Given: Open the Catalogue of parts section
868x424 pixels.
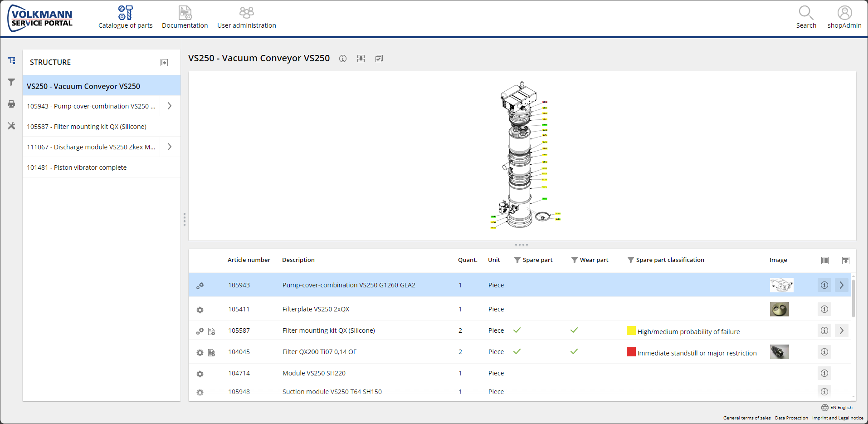Looking at the screenshot, I should coord(125,17).
